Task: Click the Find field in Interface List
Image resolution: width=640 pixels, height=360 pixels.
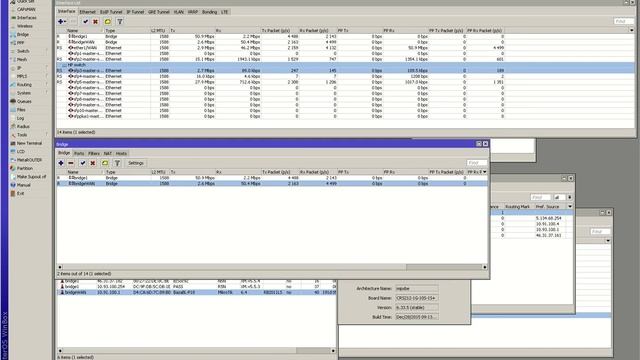Action: [623, 21]
